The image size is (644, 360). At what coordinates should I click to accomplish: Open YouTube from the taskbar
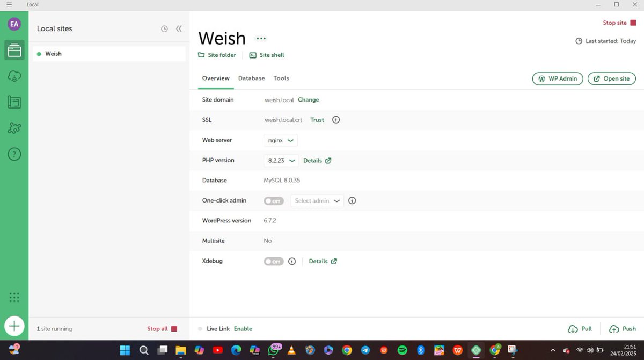click(x=217, y=350)
